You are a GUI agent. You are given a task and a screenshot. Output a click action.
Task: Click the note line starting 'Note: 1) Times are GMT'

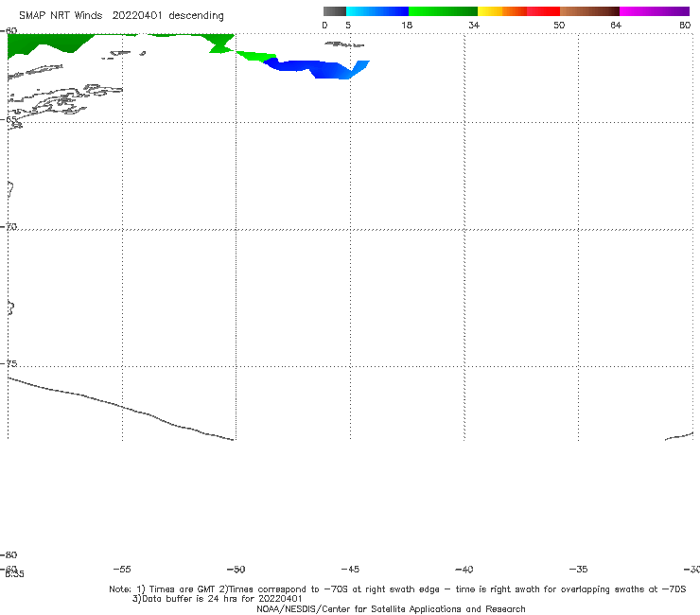click(397, 589)
